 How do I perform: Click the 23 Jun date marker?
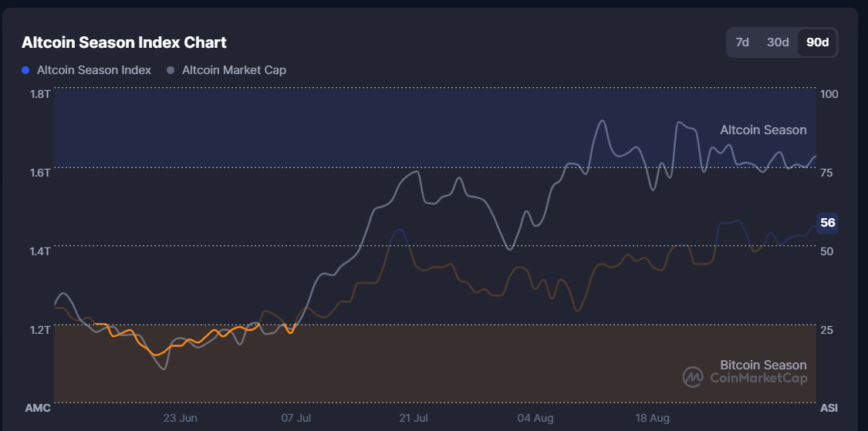click(180, 418)
